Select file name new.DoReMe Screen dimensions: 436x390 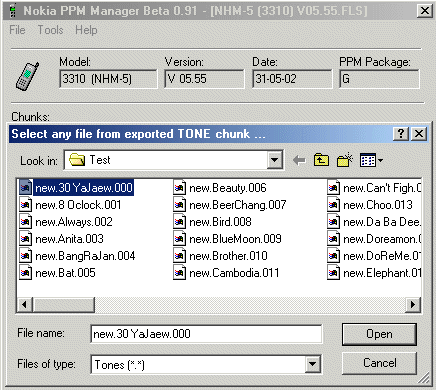click(382, 256)
